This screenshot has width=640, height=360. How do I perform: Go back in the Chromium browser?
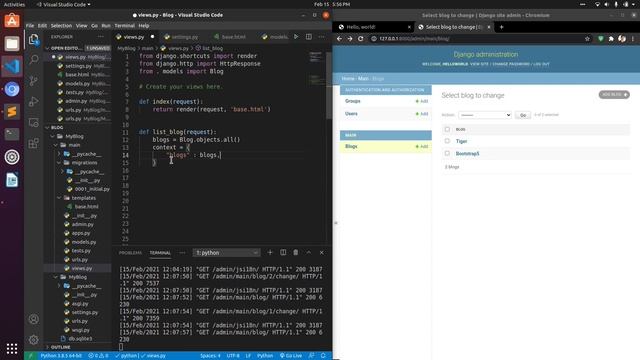coord(339,39)
